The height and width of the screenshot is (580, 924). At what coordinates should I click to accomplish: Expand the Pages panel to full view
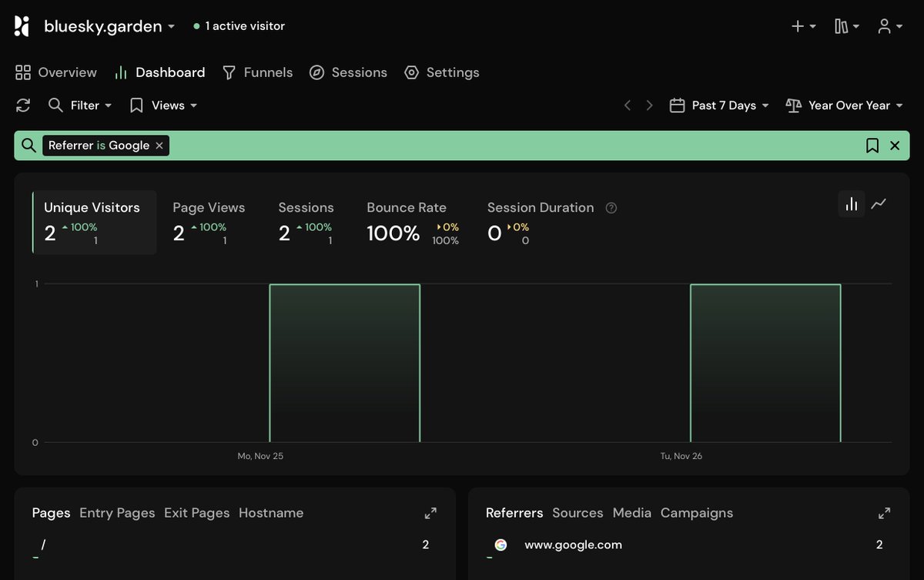pos(430,512)
